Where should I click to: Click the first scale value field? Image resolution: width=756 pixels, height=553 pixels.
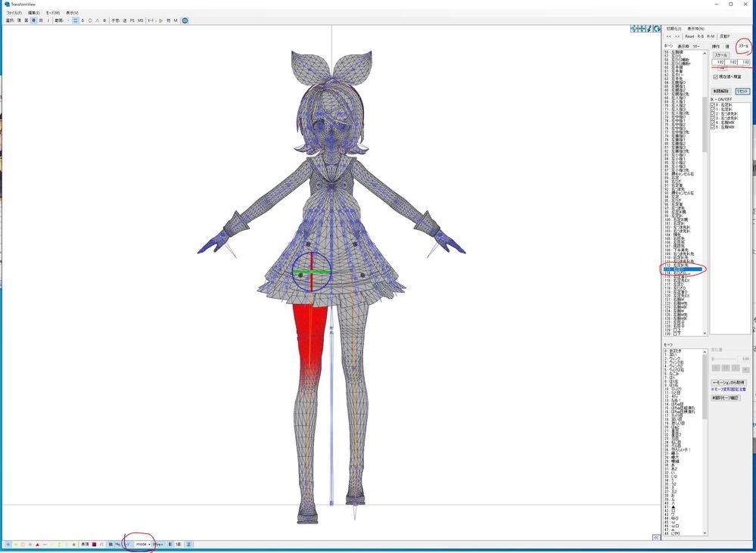click(x=718, y=62)
